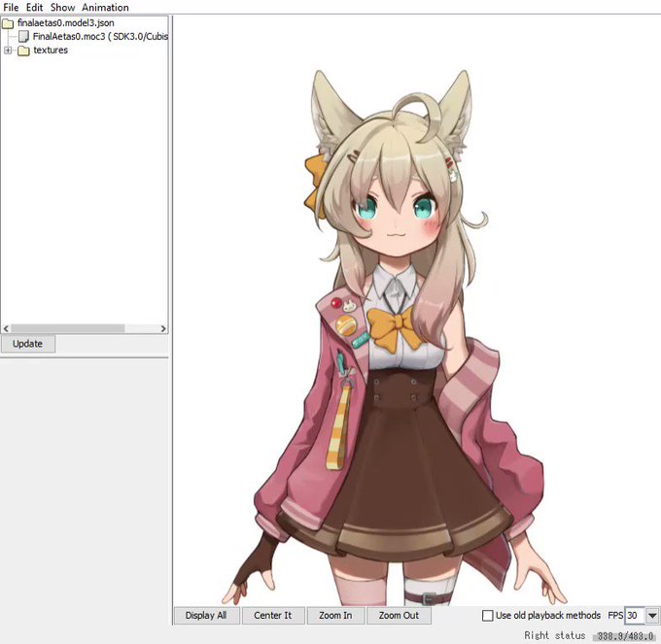This screenshot has width=661, height=644.
Task: Select the FinalAetas0.moc3 file row
Action: pyautogui.click(x=100, y=37)
